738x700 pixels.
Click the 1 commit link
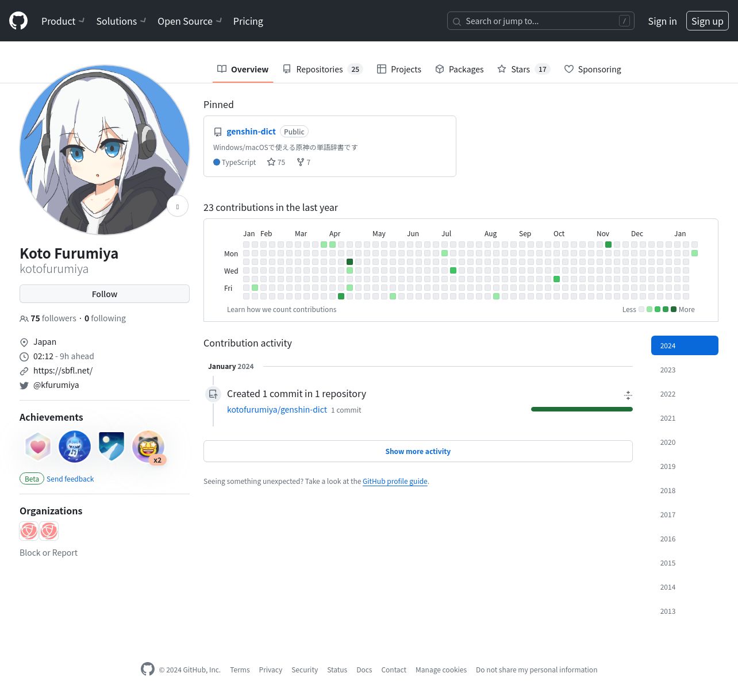(x=346, y=410)
